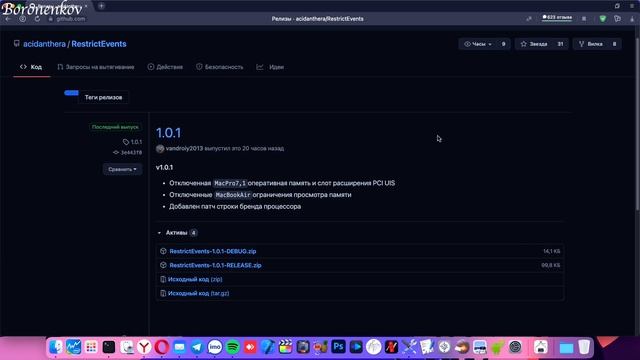This screenshot has width=640, height=360.
Task: Open Final Cut Pro from the dock
Action: coord(285,347)
